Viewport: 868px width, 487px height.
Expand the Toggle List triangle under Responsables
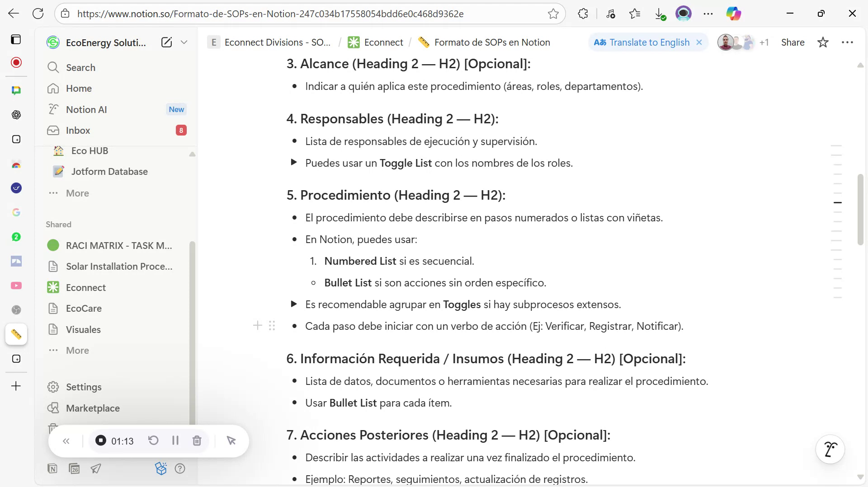coord(294,163)
